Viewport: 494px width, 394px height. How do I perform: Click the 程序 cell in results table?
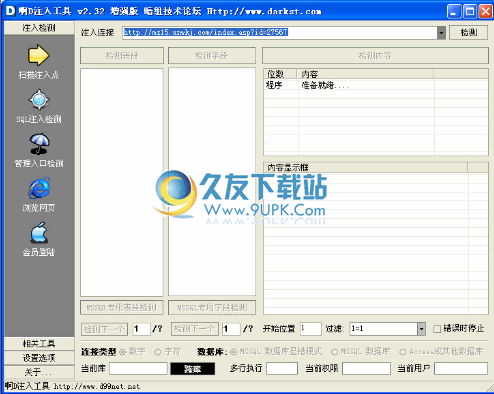[274, 85]
